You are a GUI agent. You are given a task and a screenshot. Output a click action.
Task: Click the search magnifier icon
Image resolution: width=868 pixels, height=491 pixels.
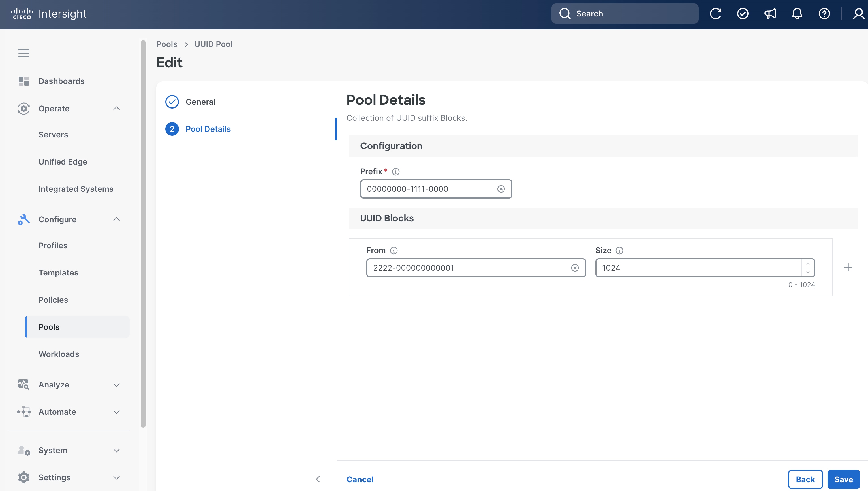click(565, 14)
